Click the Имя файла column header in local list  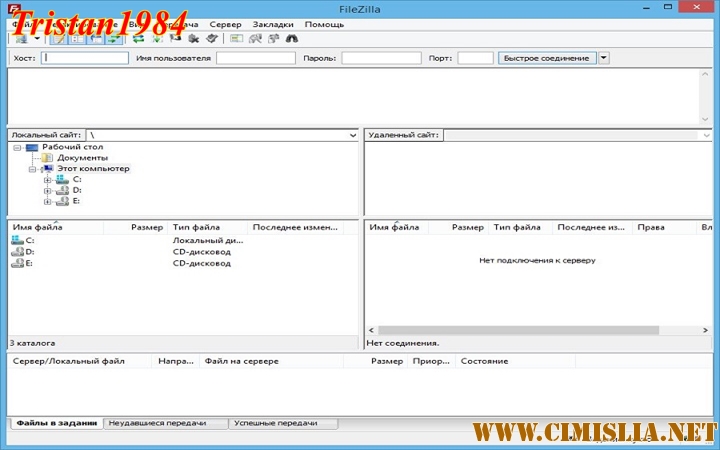coord(38,227)
